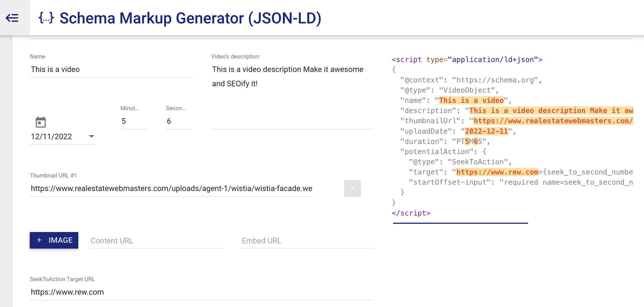Select the "@context" line in JSON output
Viewport: 644px width, 307px height.
click(471, 80)
